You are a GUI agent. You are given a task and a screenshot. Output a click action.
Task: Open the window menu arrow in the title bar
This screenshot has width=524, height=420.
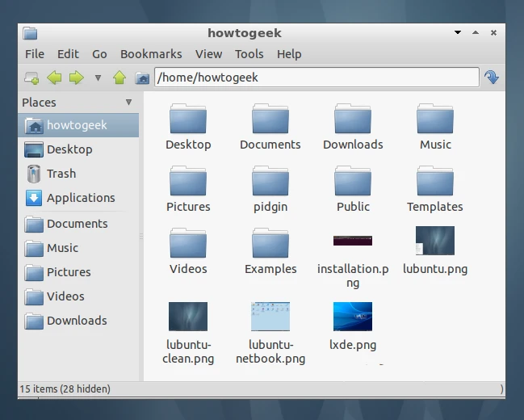(x=458, y=32)
